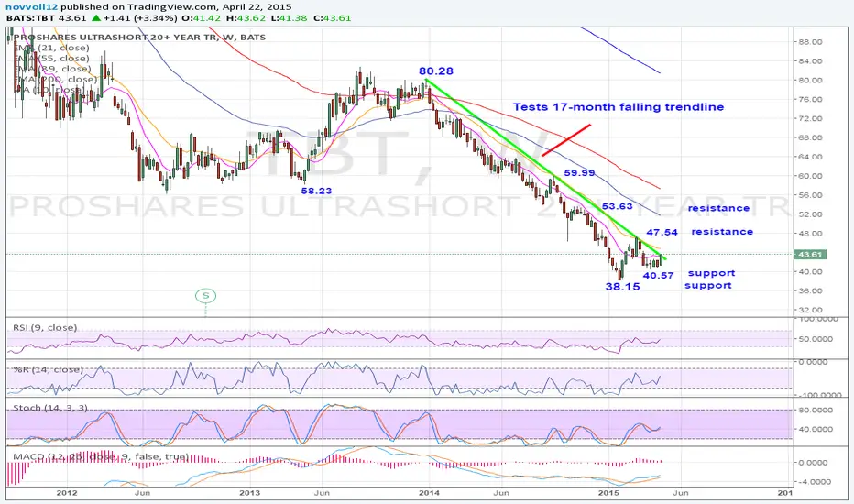Click the Stoch (14, 3, 3) indicator label
The width and height of the screenshot is (854, 504).
pos(50,408)
